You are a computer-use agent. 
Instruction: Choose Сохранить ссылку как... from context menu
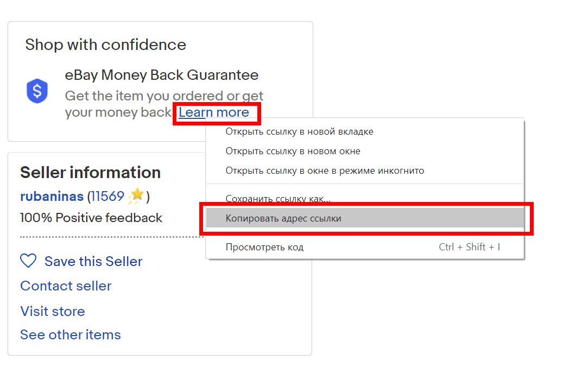point(278,199)
